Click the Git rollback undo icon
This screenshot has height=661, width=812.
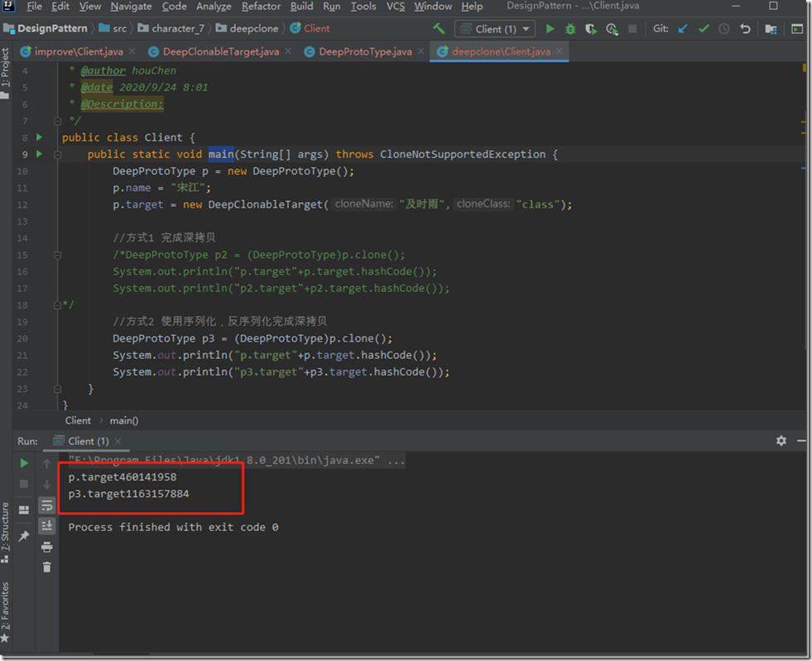point(745,29)
